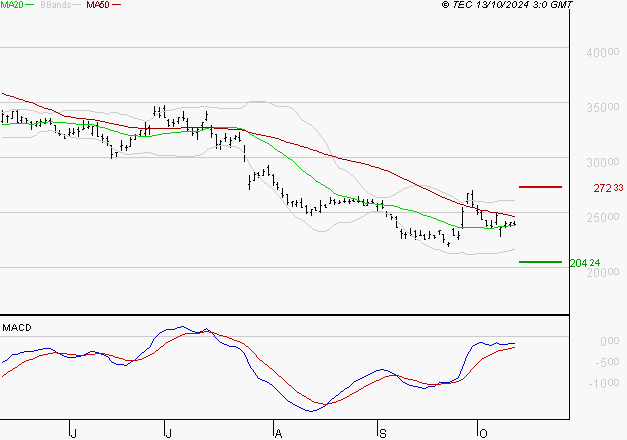This screenshot has width=627, height=440.
Task: Click the MACD panel label
Action: tap(17, 328)
